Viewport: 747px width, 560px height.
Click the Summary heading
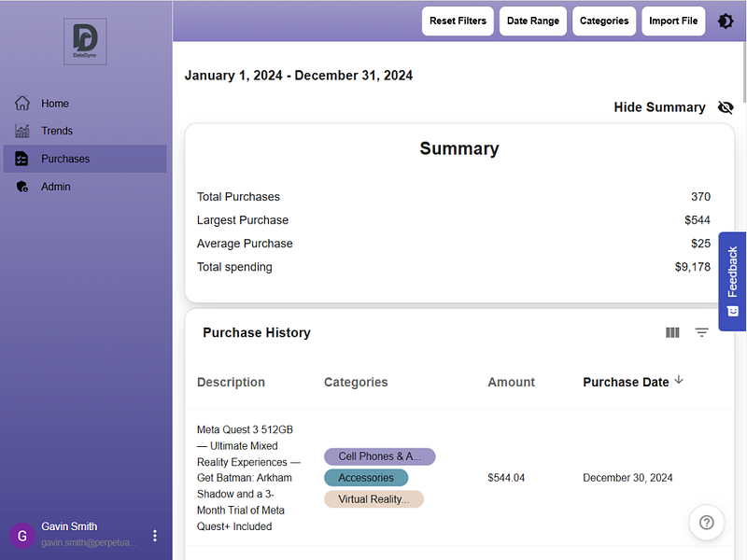click(459, 148)
